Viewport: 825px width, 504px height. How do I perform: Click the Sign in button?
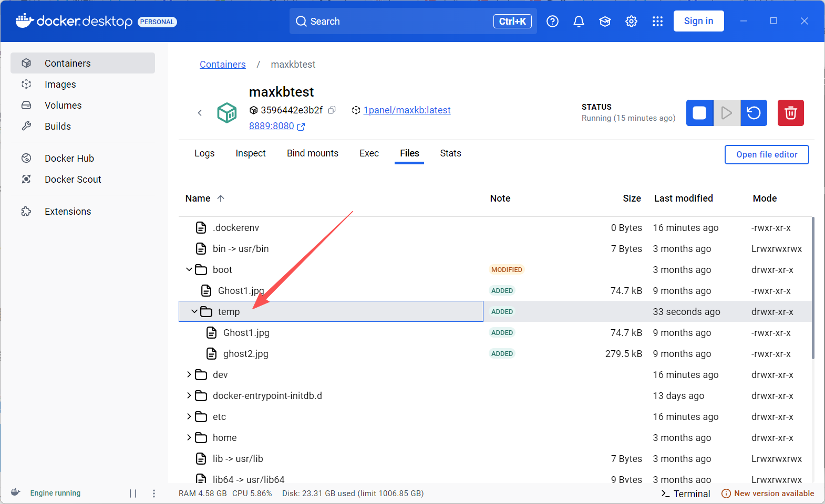click(x=698, y=21)
